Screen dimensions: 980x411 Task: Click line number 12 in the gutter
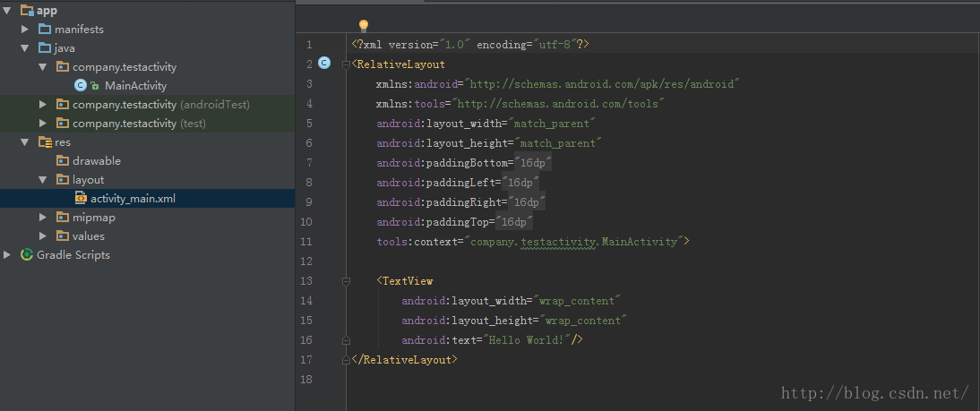coord(307,261)
